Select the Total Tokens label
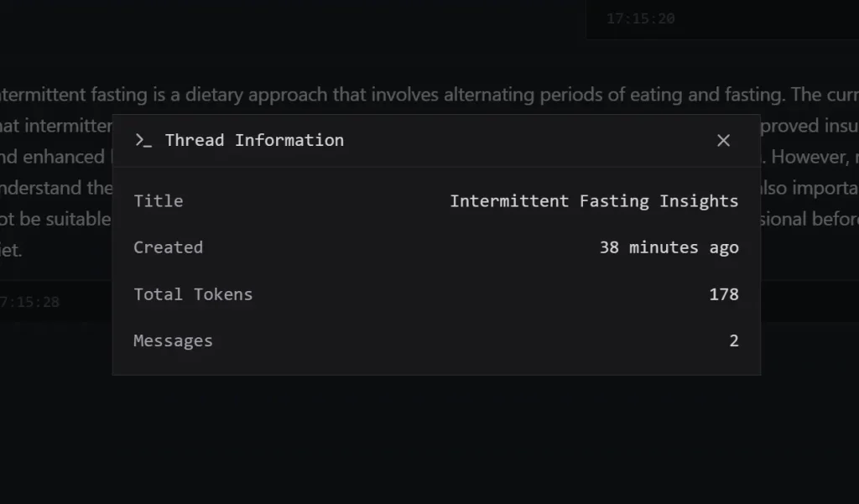Screen dimensions: 859x504 193,294
